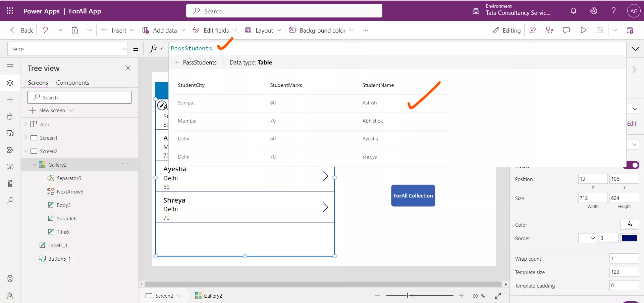Open the notifications bell
Screen dimensions: 644x303
click(574, 11)
